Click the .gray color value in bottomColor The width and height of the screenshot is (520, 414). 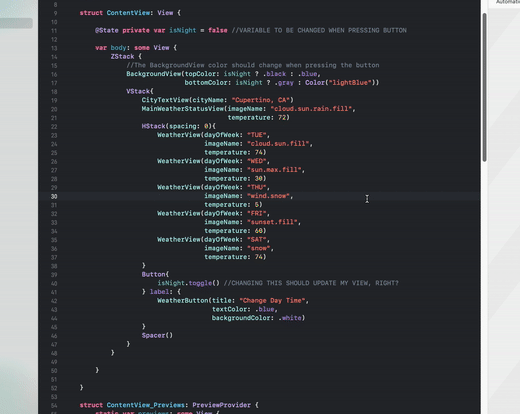coord(284,82)
